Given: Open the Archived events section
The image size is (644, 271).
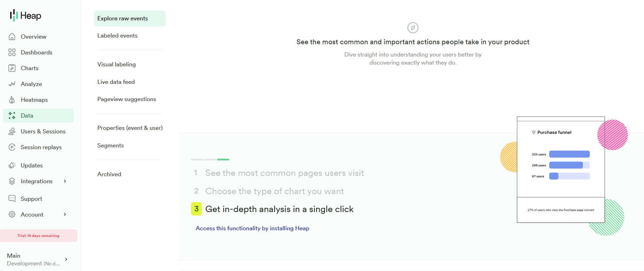Looking at the screenshot, I should (x=109, y=174).
